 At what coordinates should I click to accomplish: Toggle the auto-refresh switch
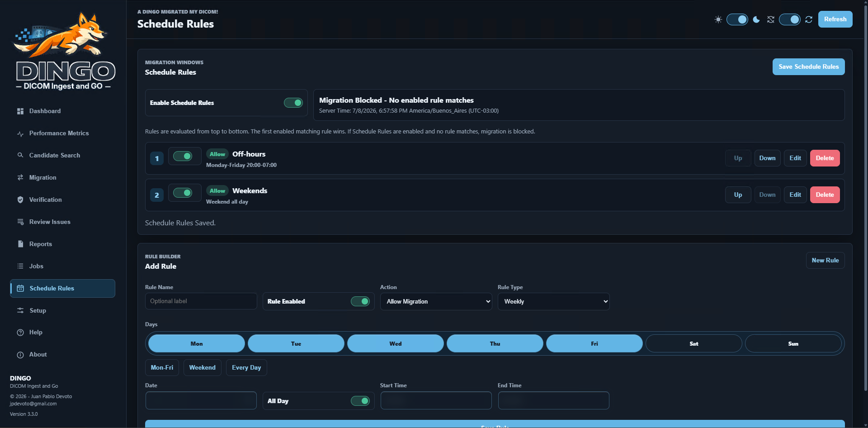(x=790, y=19)
